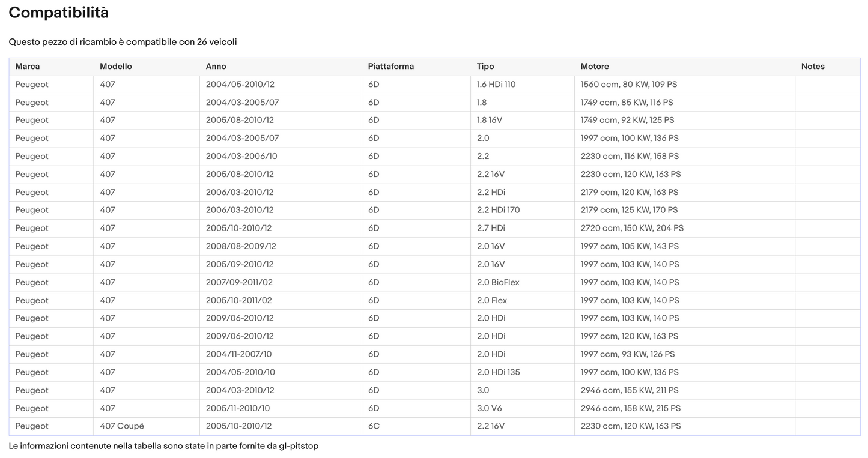Screen dimensions: 868x458
Task: Select the 407 Coupé model cell
Action: point(122,426)
